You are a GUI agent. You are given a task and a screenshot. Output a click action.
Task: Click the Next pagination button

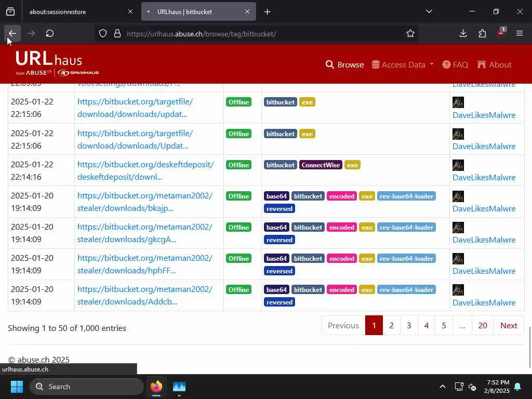(509, 325)
